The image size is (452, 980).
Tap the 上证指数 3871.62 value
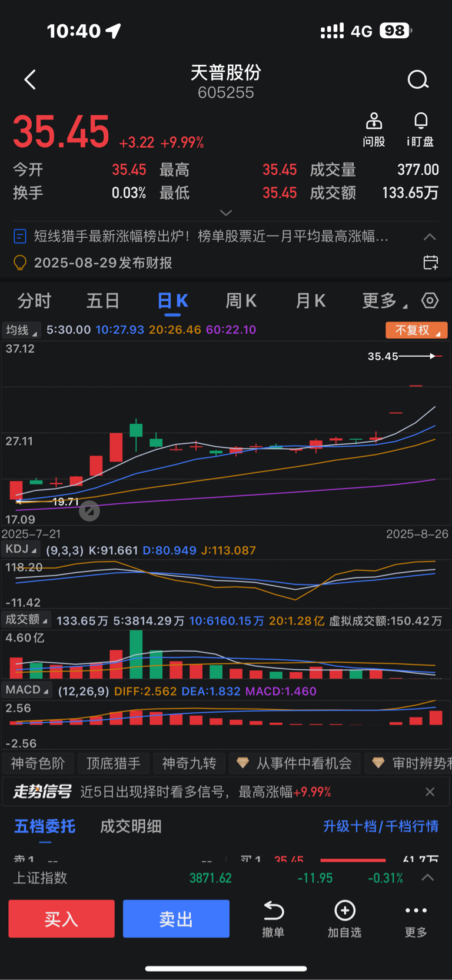pyautogui.click(x=211, y=878)
